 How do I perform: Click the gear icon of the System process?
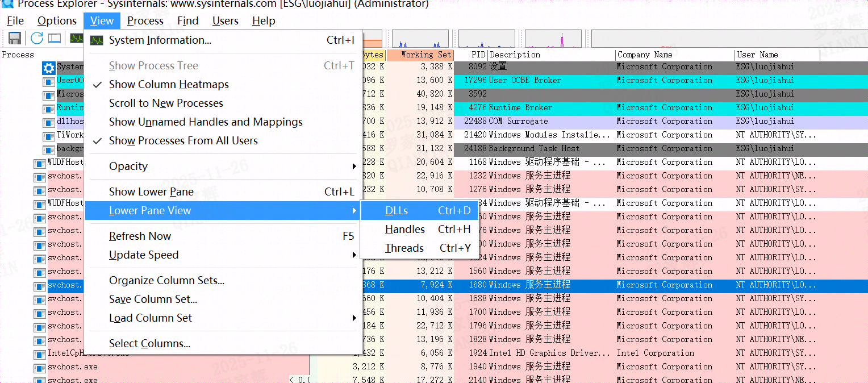point(48,68)
